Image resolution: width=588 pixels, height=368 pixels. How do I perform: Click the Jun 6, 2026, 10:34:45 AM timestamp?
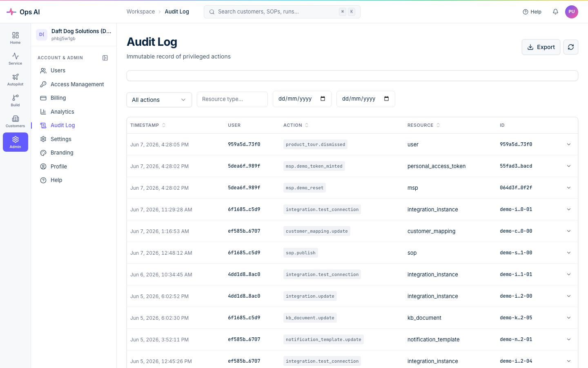161,274
